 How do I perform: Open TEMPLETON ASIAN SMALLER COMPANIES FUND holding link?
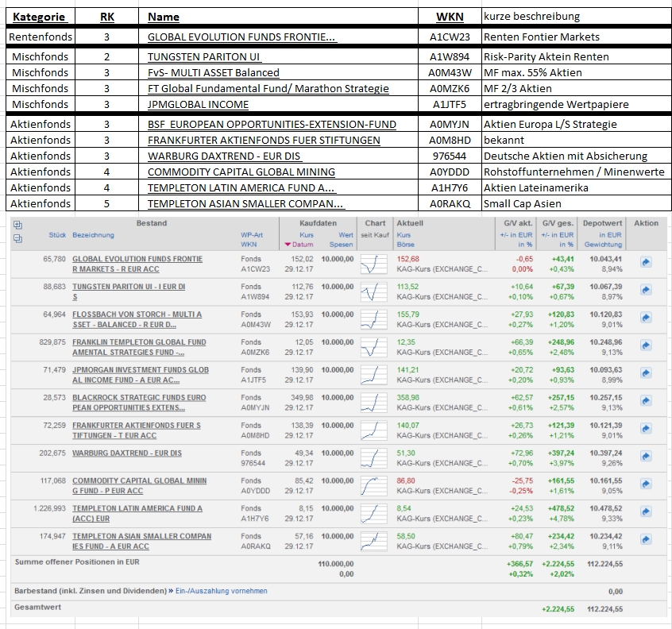[142, 541]
